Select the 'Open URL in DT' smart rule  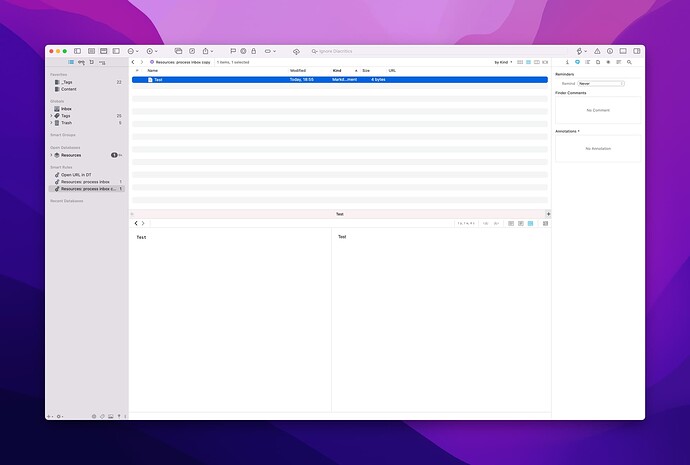[x=87, y=175]
